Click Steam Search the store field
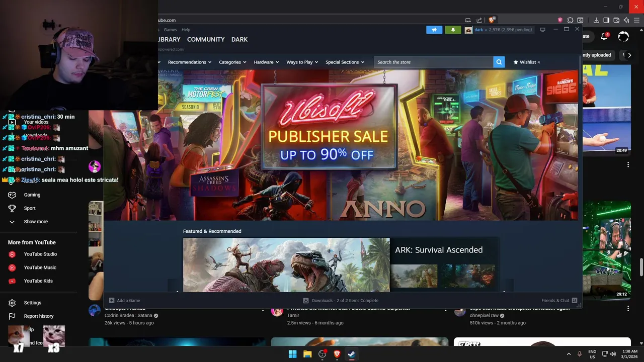This screenshot has height=362, width=644. 434,62
